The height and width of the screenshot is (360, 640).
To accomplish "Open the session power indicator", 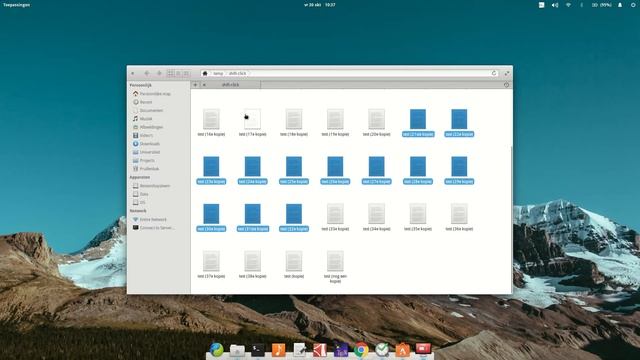I will 633,5.
